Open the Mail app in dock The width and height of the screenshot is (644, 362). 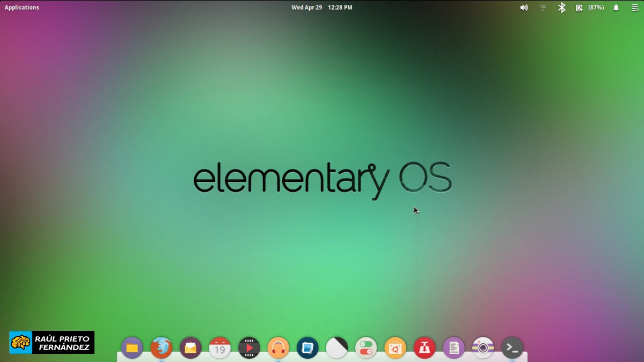pos(191,348)
